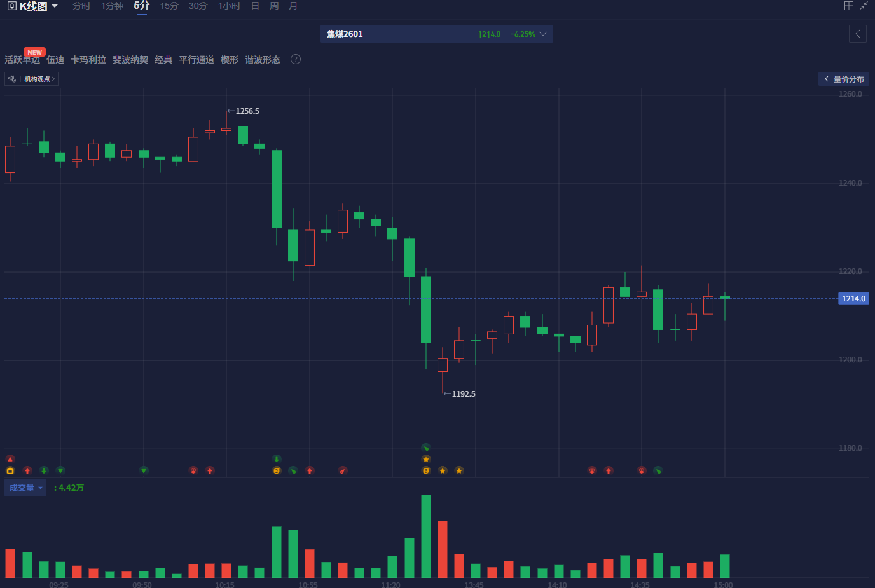Open the question mark help icon
The image size is (875, 588).
tap(296, 59)
